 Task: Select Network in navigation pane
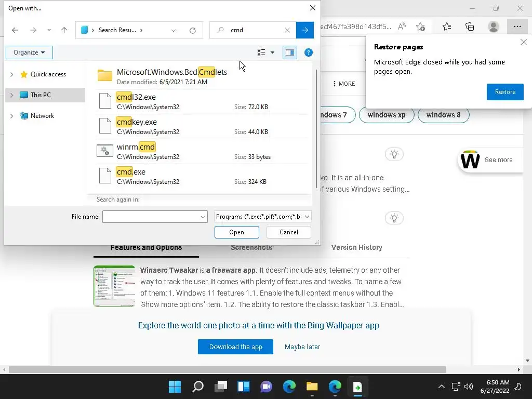42,116
